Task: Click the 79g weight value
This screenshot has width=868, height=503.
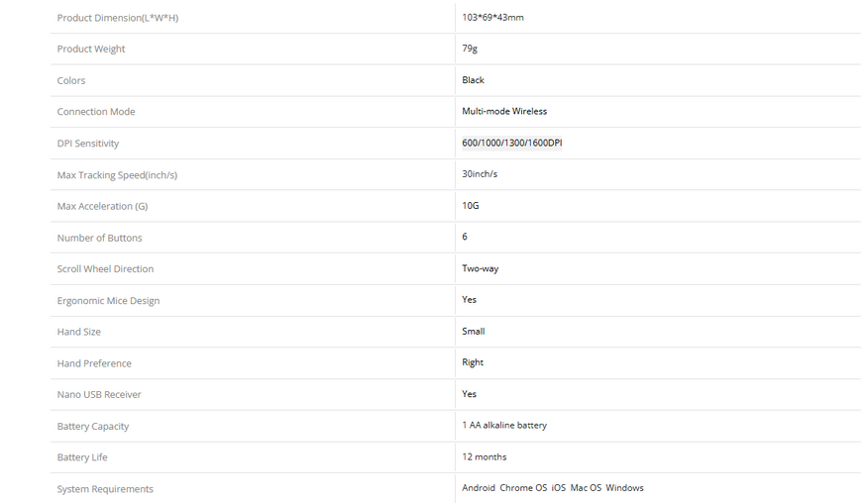Action: [x=470, y=49]
